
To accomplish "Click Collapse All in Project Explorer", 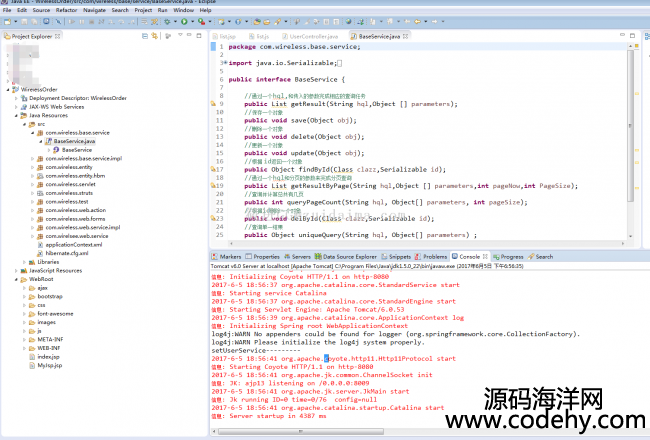I will tap(145, 36).
